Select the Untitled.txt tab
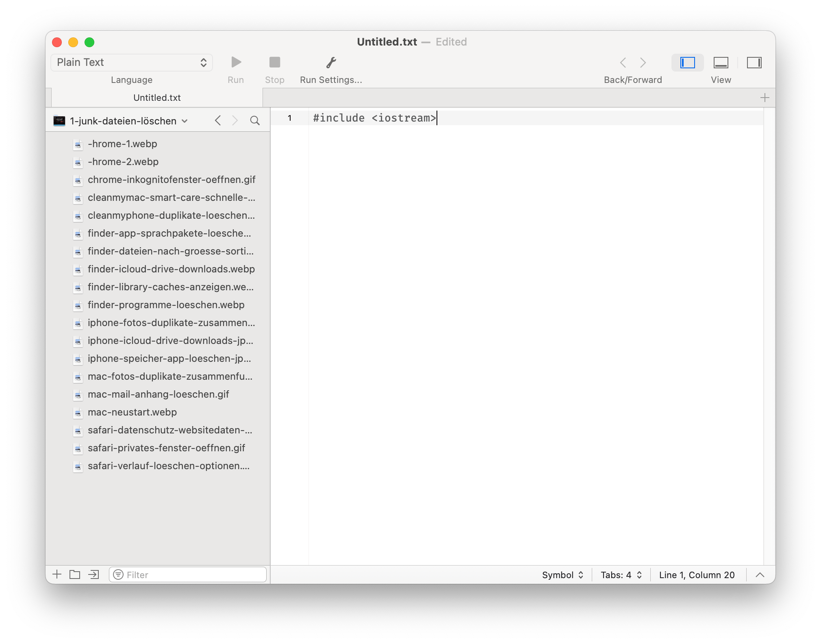 [157, 98]
